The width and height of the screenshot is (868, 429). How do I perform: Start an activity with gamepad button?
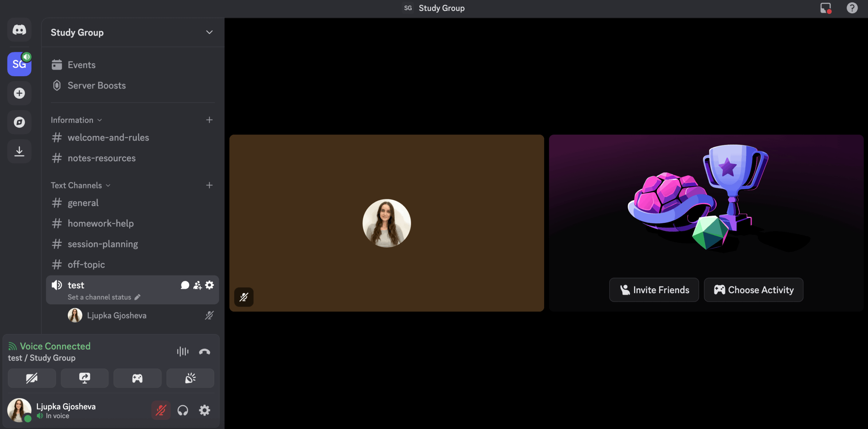(137, 378)
